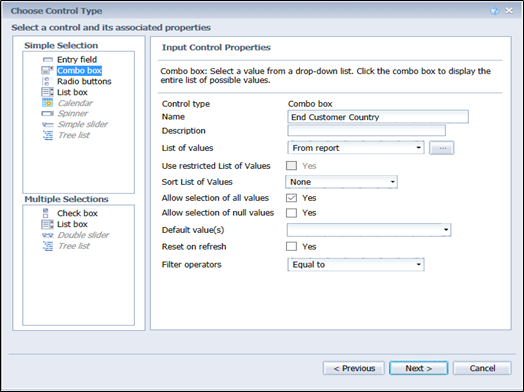Click the Combo box control icon
The width and height of the screenshot is (524, 392).
click(47, 71)
